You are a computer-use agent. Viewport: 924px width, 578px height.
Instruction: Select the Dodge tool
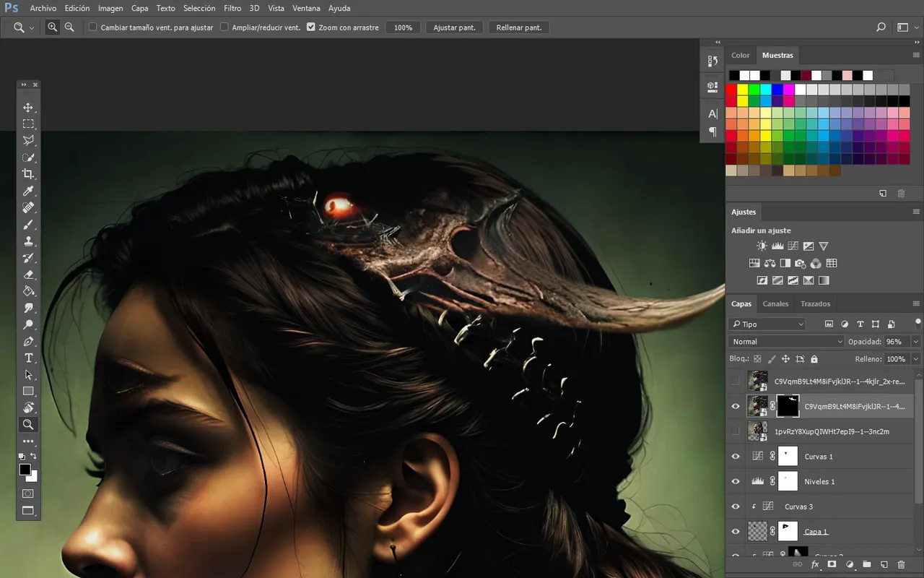pyautogui.click(x=28, y=324)
